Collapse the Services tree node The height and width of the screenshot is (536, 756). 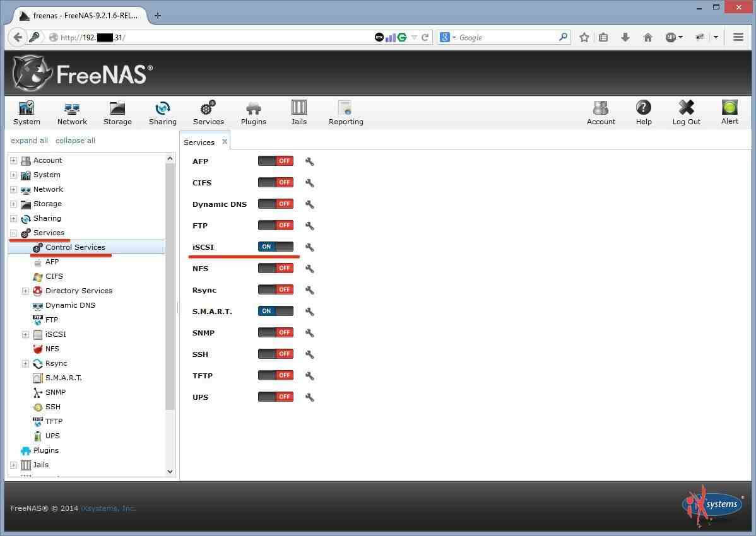(x=13, y=233)
